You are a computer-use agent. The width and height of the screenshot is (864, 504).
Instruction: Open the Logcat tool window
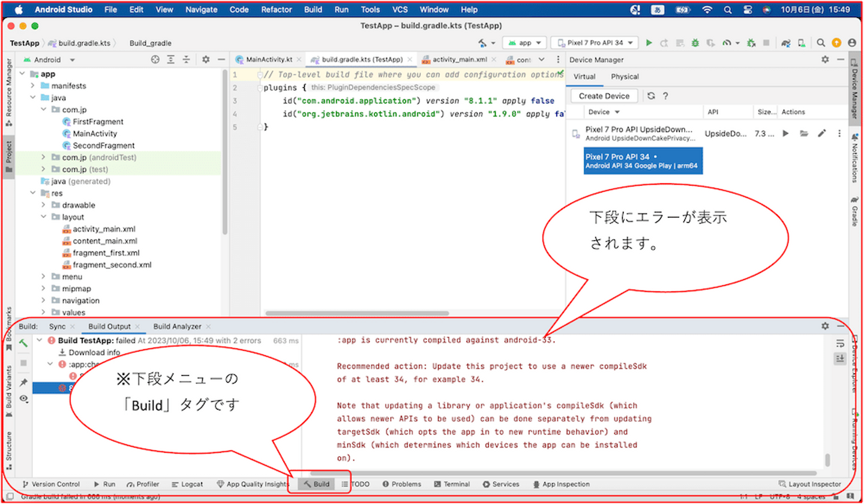pyautogui.click(x=187, y=484)
